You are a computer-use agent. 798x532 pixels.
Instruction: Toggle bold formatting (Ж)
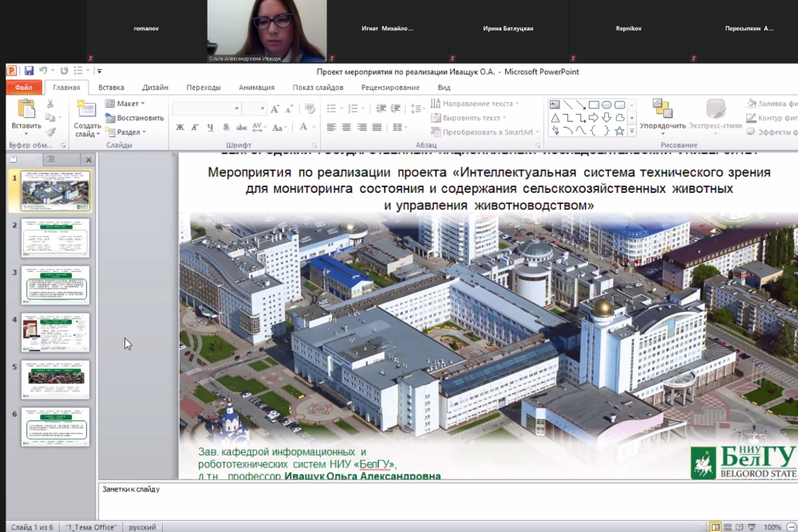180,127
